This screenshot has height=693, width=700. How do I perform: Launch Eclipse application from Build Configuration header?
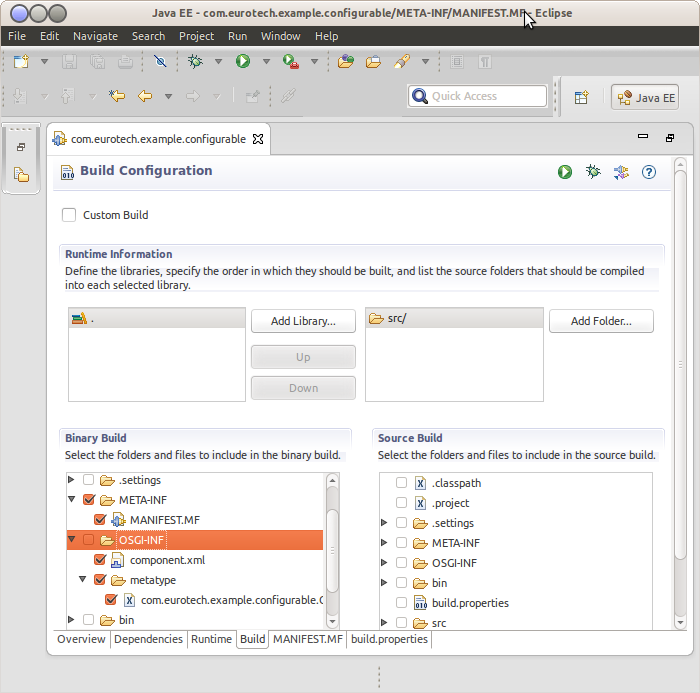pos(565,172)
